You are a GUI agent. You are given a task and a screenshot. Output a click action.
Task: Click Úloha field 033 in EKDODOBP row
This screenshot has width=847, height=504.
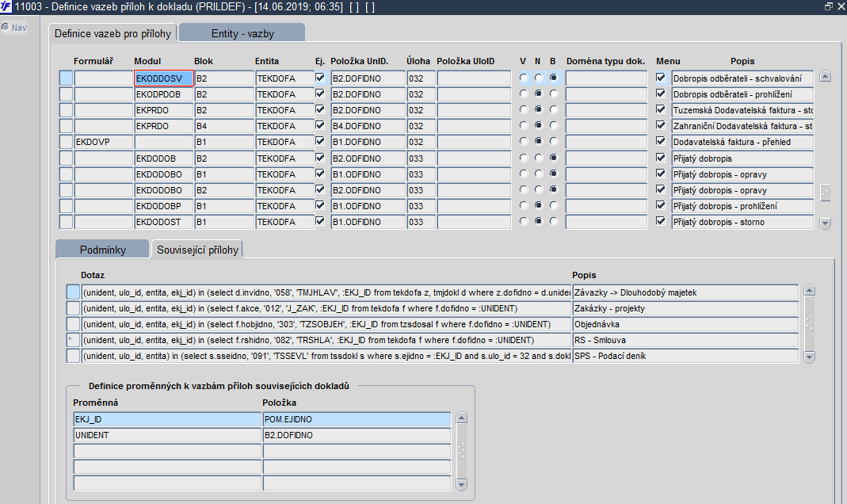point(421,206)
